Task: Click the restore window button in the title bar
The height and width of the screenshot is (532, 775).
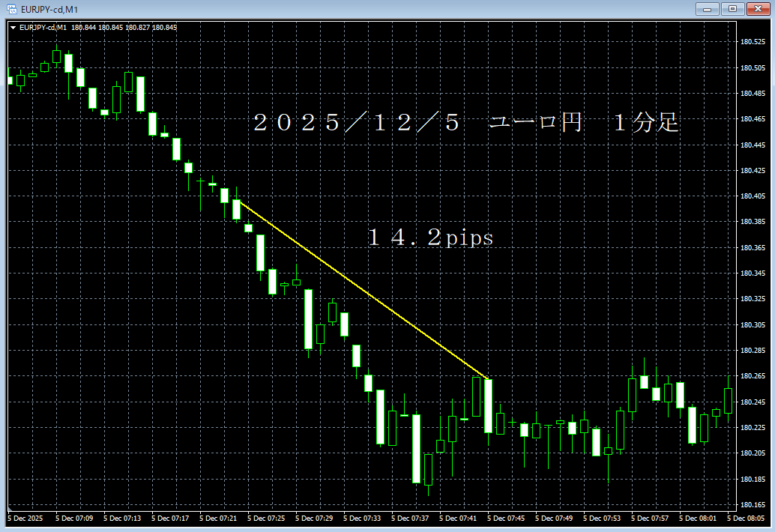Action: coord(732,9)
